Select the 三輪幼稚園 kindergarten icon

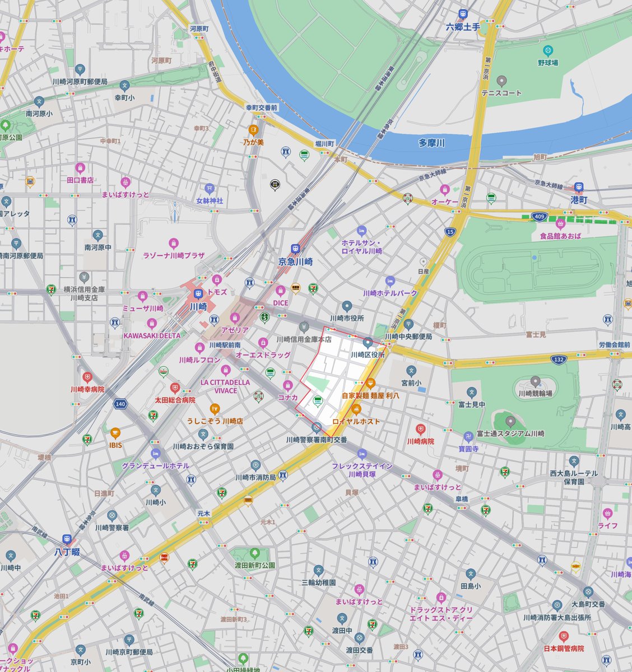(318, 571)
